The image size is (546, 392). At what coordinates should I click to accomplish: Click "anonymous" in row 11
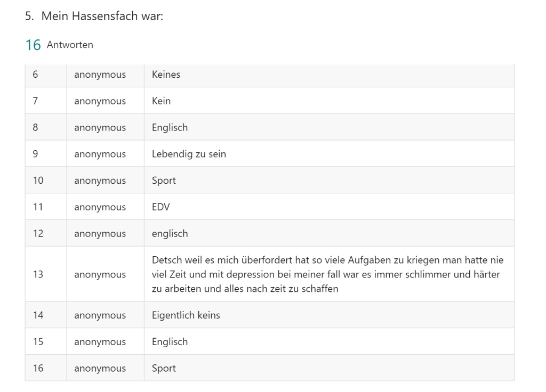click(x=100, y=207)
